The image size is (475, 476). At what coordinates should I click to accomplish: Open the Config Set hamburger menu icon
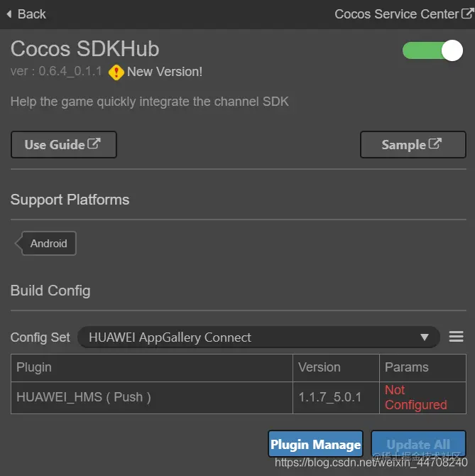456,337
